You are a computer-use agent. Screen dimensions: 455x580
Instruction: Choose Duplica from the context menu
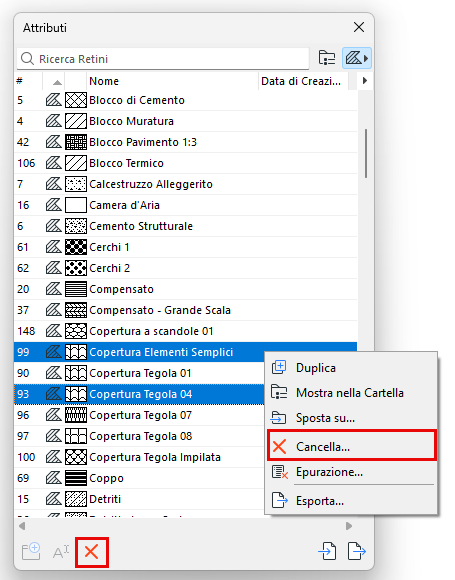pos(351,368)
